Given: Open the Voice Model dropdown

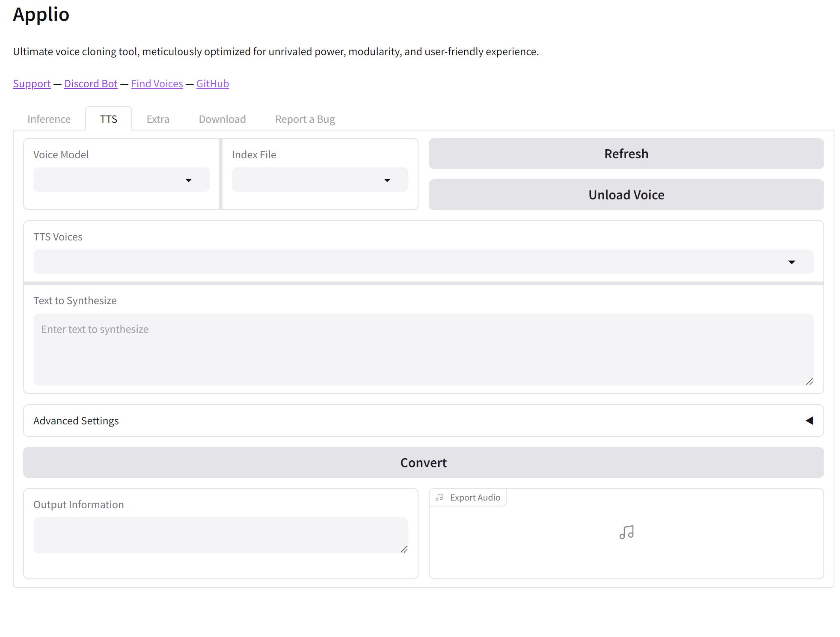Looking at the screenshot, I should coord(121,180).
